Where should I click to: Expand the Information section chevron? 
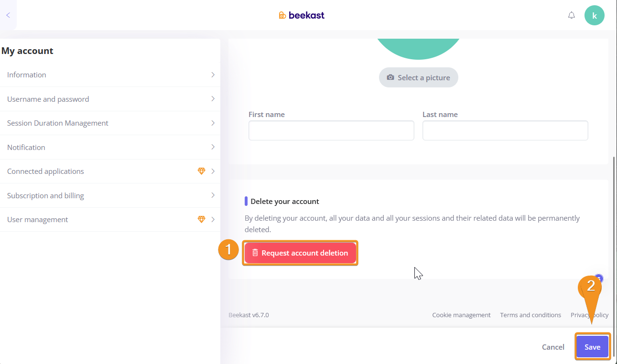[213, 75]
